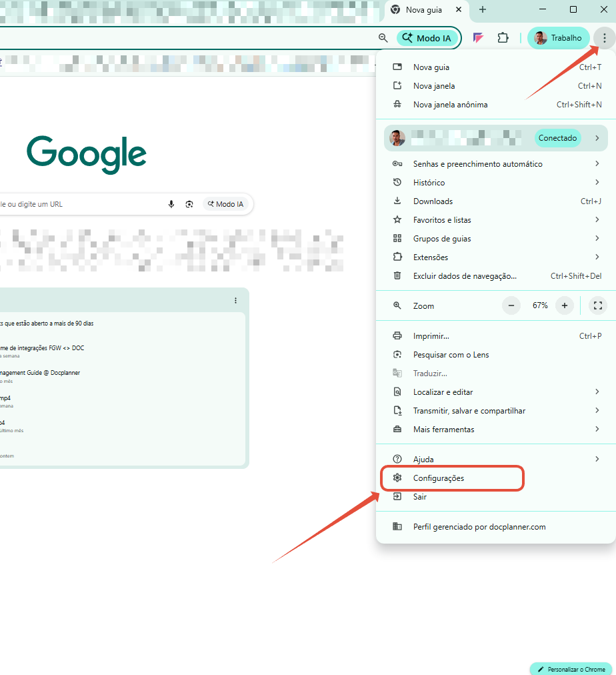Click the Histórico clock icon
This screenshot has width=616, height=675.
point(397,182)
